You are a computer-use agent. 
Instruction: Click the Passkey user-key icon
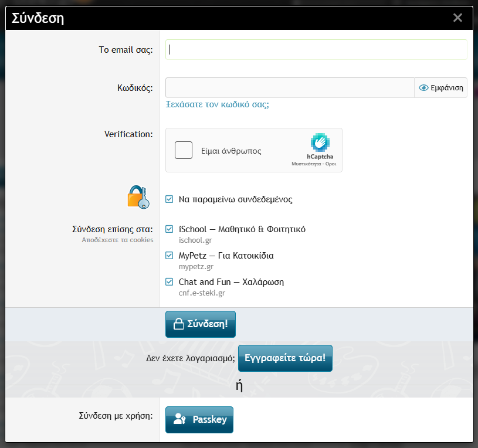(179, 420)
